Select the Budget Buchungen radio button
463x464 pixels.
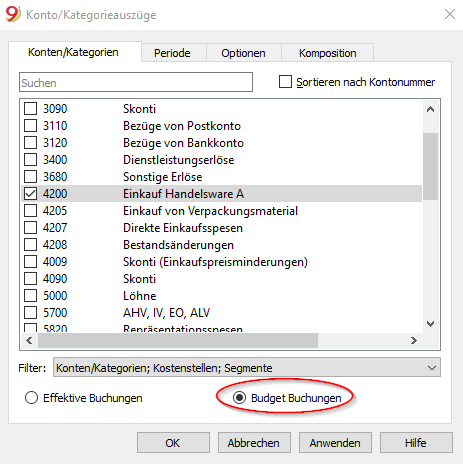pyautogui.click(x=239, y=398)
